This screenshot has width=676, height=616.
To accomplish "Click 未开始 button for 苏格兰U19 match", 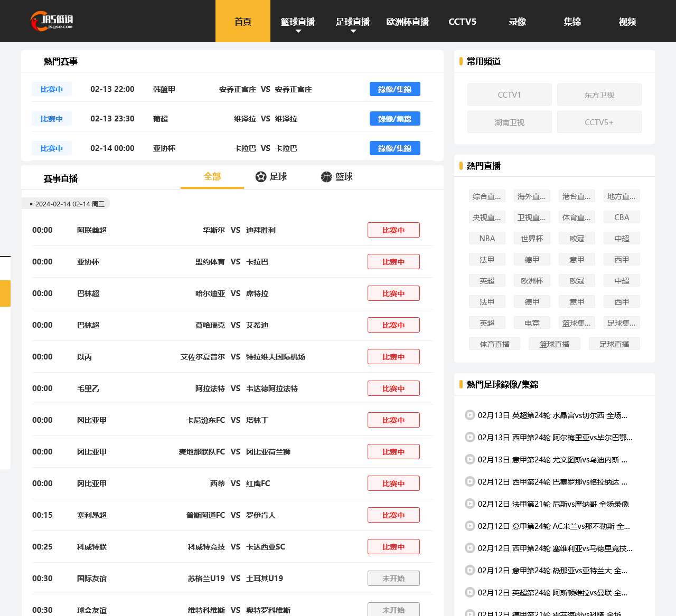I will pyautogui.click(x=393, y=579).
